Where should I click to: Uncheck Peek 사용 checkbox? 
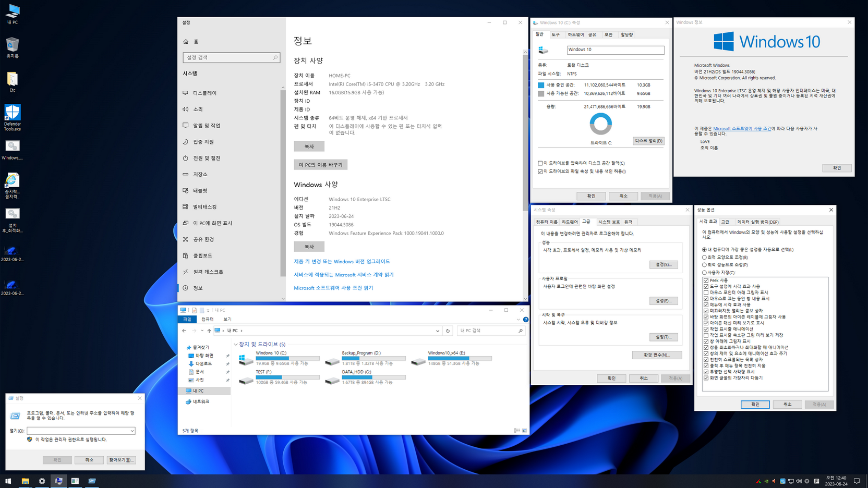706,280
